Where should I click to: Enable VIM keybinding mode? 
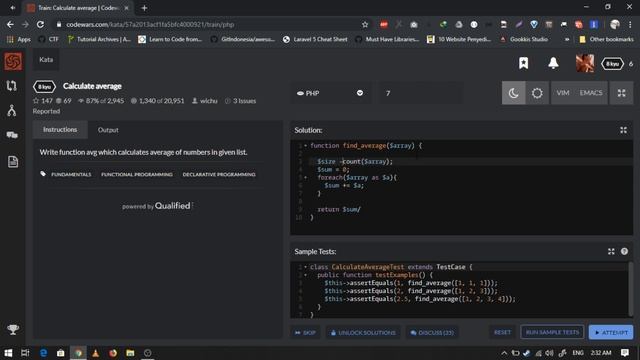(x=562, y=93)
